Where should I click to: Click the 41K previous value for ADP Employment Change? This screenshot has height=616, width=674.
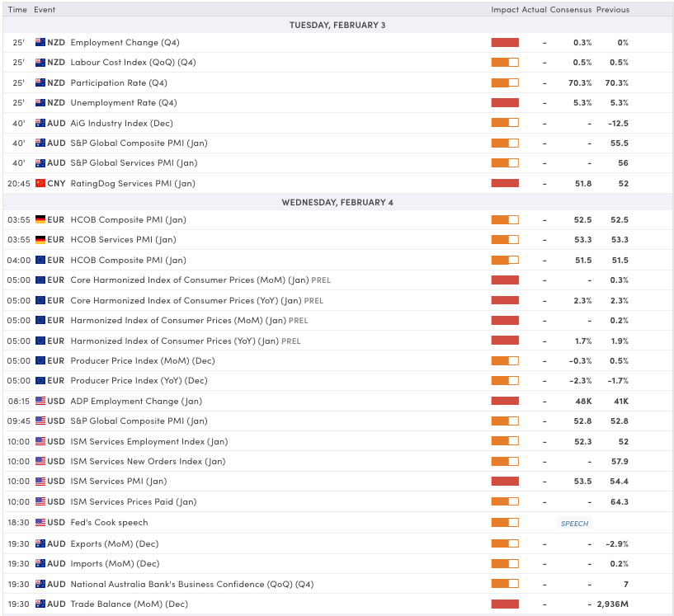coord(621,402)
